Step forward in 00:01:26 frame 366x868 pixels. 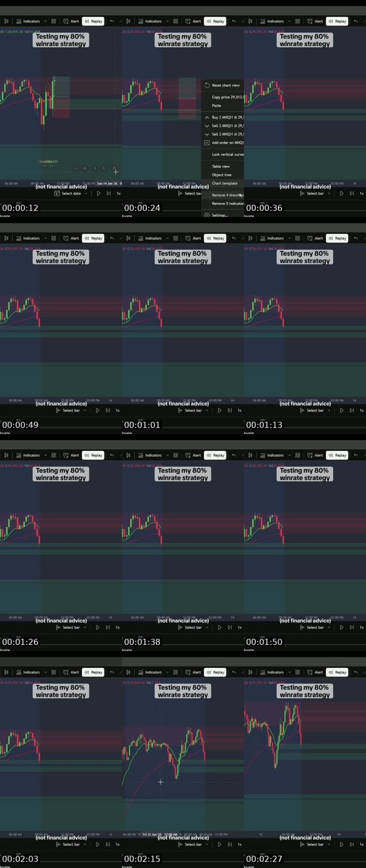click(107, 628)
